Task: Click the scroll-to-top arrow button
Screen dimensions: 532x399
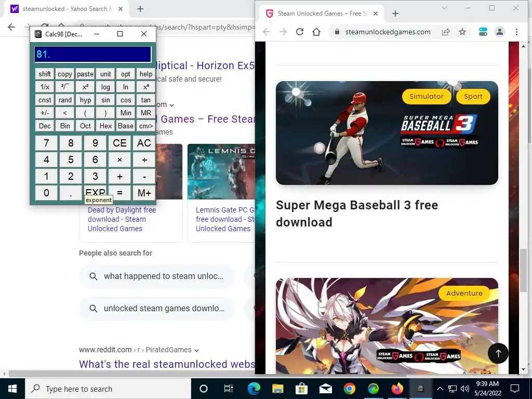Action: click(x=498, y=353)
